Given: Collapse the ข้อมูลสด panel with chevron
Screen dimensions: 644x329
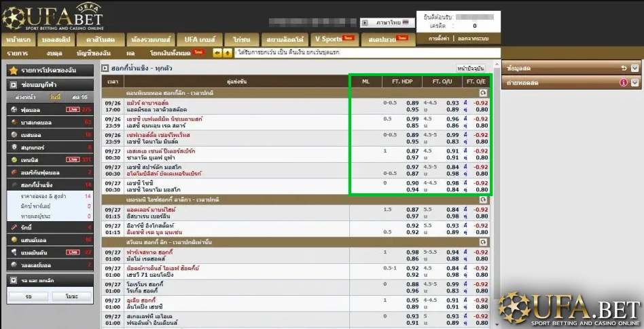Looking at the screenshot, I should coord(634,69).
